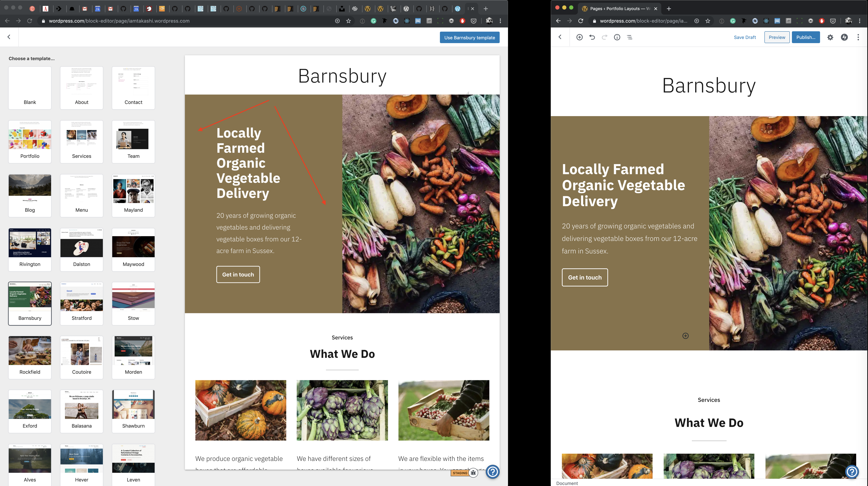This screenshot has height=486, width=868.
Task: Choose the Services template thumbnail
Action: [81, 141]
